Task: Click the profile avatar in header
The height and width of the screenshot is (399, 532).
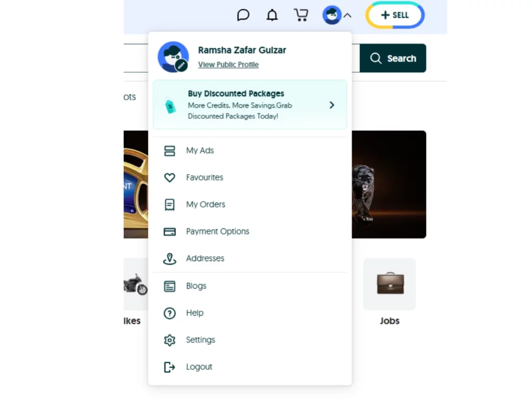Action: 331,15
